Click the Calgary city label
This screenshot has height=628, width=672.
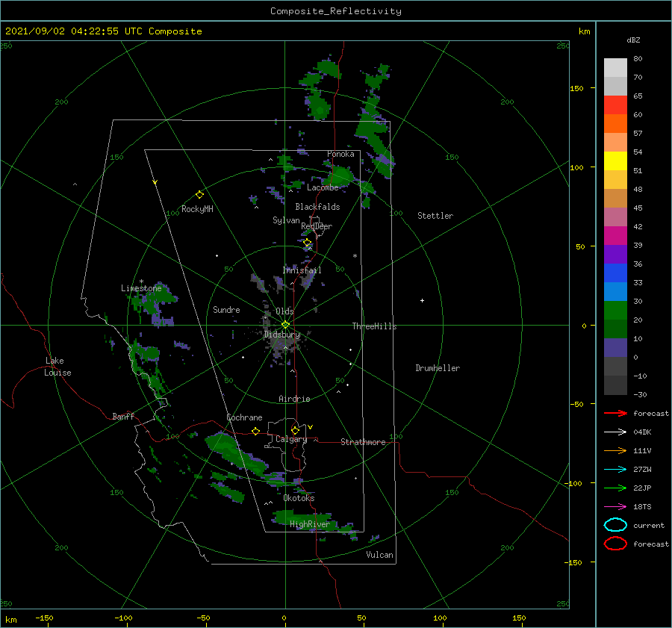[x=291, y=439]
